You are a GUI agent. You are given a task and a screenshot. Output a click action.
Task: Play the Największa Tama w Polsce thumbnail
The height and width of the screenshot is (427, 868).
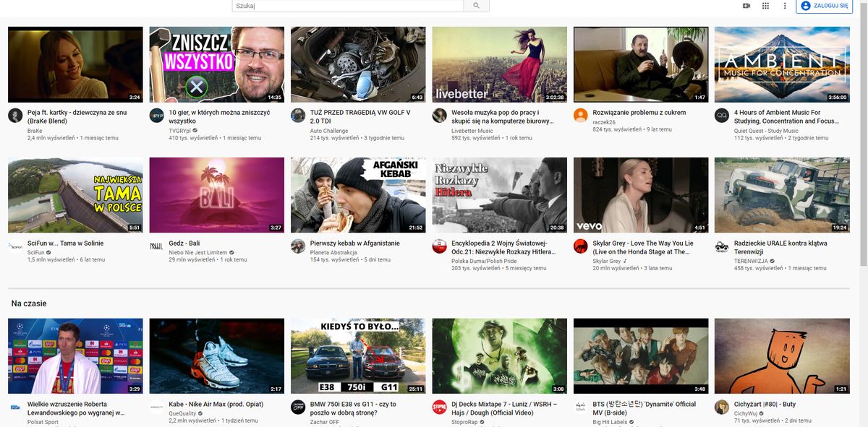click(75, 195)
